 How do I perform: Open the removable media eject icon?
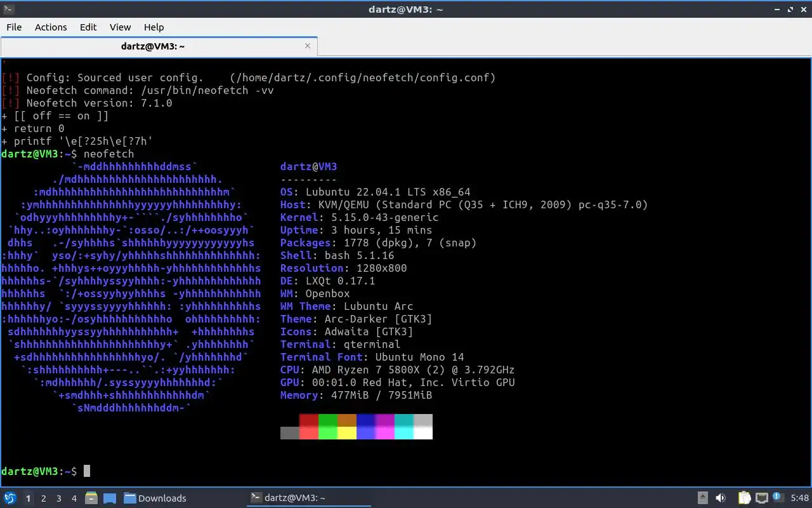pos(703,498)
